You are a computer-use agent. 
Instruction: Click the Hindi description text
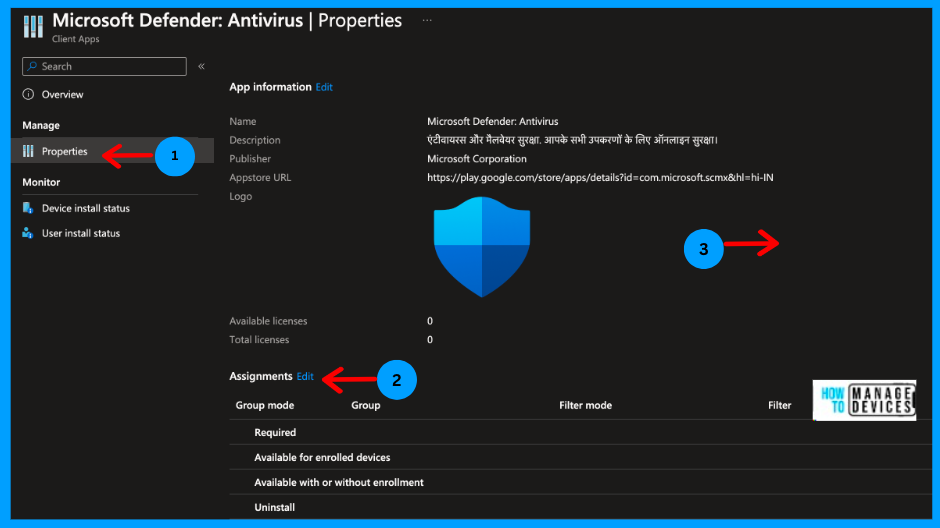[573, 140]
